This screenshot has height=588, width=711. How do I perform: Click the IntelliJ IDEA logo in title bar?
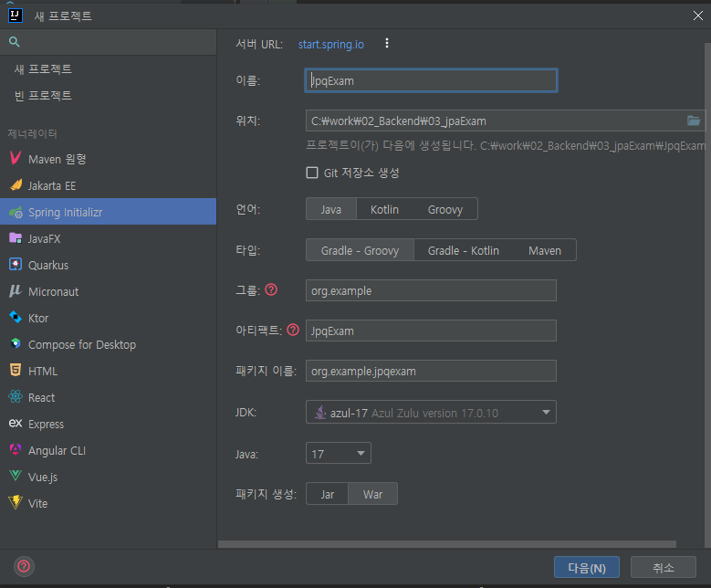pyautogui.click(x=16, y=16)
